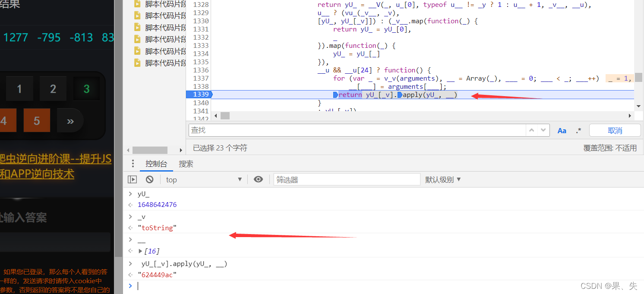Click pagination button 2

(x=53, y=89)
